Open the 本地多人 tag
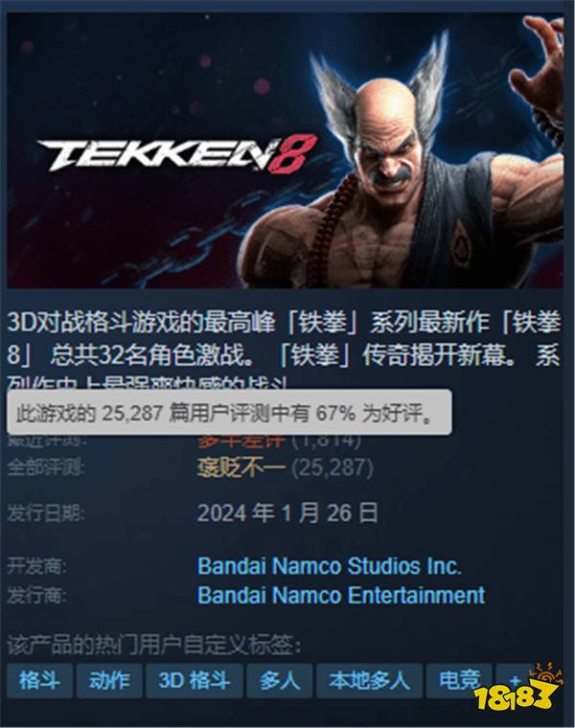Screen dimensions: 575x728 click(369, 681)
